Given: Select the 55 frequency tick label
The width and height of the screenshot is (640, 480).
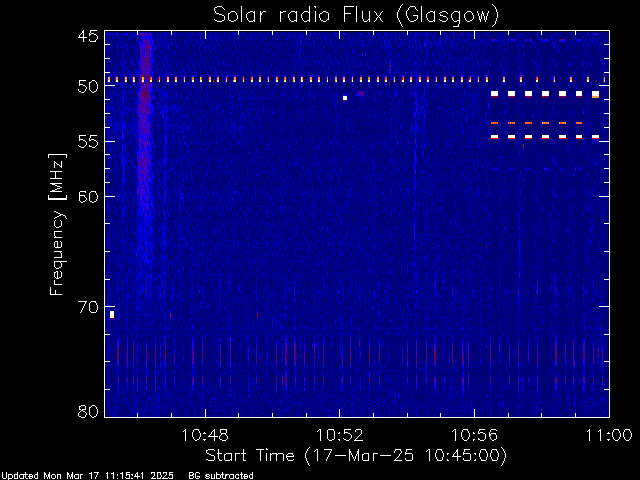Looking at the screenshot, I should pos(88,142).
